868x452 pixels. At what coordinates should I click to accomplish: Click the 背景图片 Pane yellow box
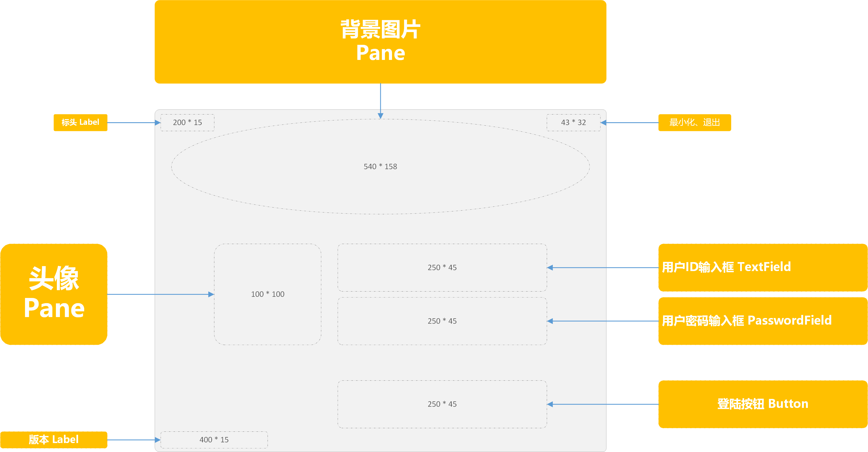380,42
